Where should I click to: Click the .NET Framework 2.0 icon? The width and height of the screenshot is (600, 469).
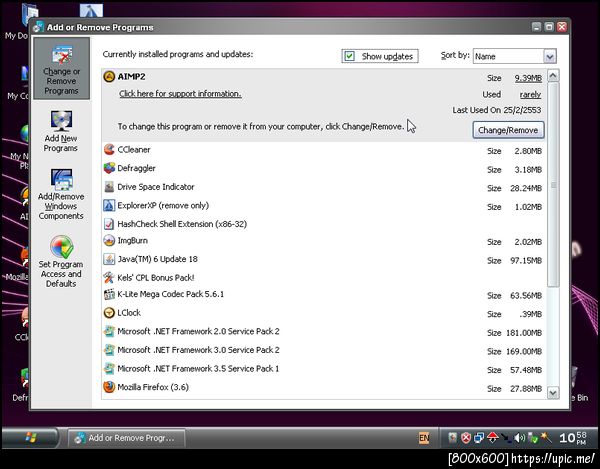[109, 331]
